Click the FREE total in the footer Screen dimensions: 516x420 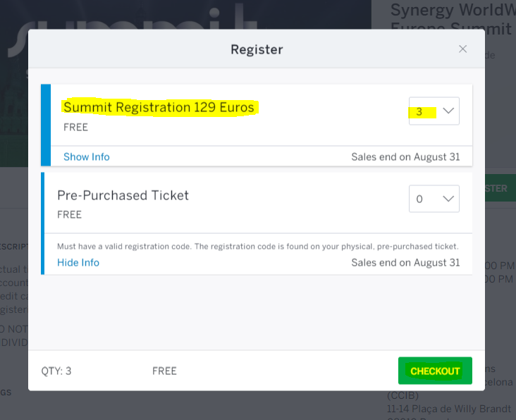164,371
